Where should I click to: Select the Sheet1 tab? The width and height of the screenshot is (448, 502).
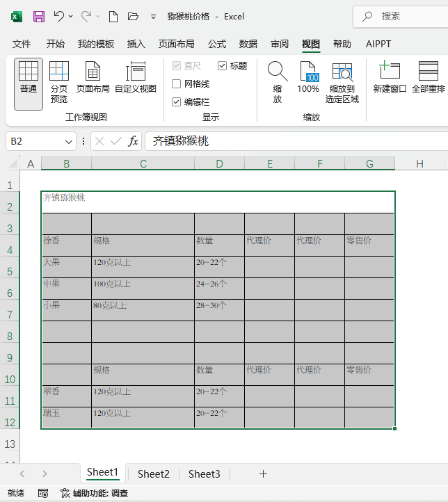click(102, 473)
